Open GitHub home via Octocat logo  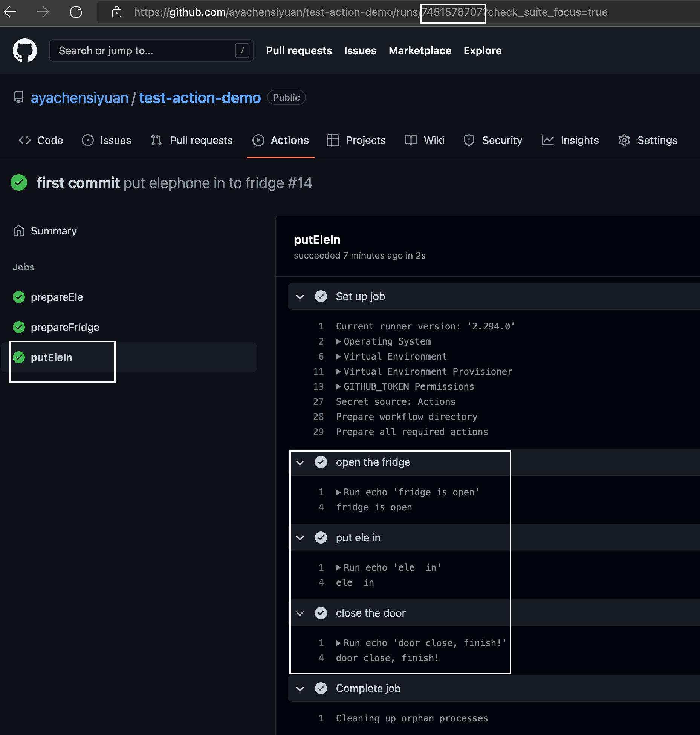point(25,51)
